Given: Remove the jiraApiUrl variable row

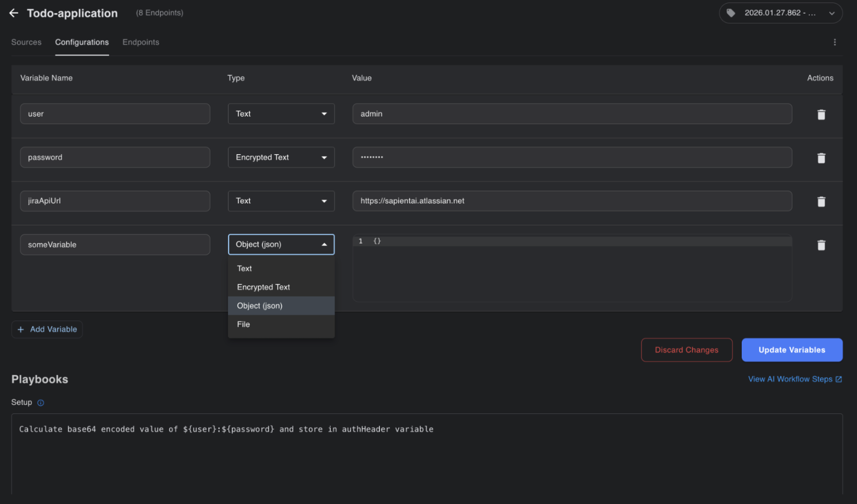Looking at the screenshot, I should pyautogui.click(x=821, y=201).
